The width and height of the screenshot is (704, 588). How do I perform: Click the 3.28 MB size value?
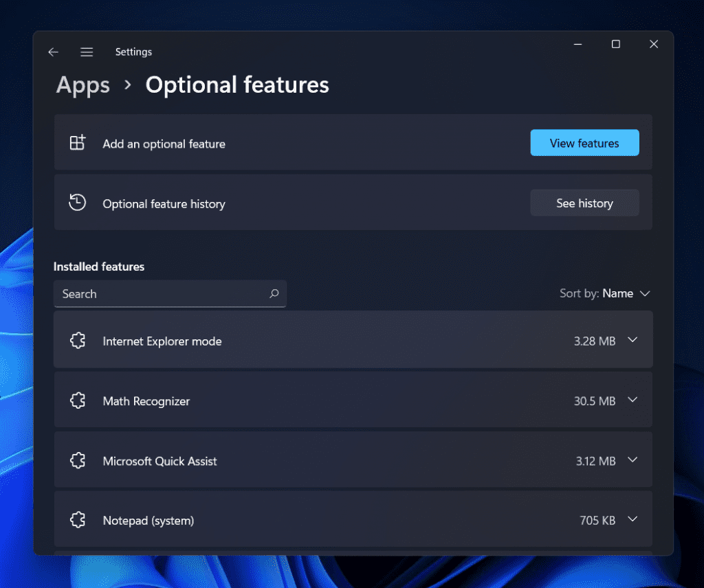click(595, 341)
